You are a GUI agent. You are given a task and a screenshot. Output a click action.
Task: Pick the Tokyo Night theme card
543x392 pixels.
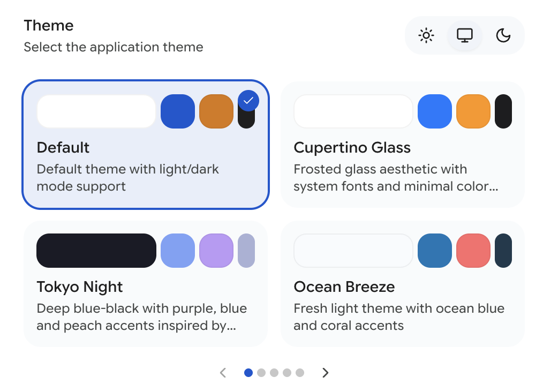[146, 284]
